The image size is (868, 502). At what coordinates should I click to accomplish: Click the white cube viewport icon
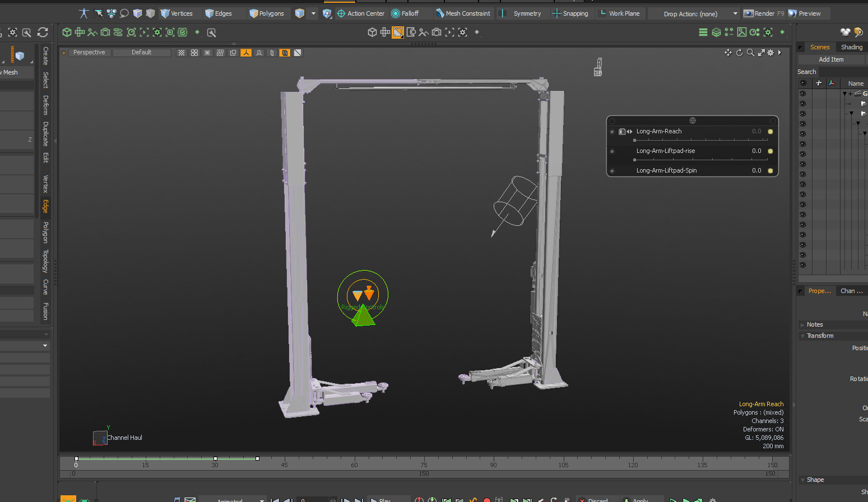(x=372, y=32)
